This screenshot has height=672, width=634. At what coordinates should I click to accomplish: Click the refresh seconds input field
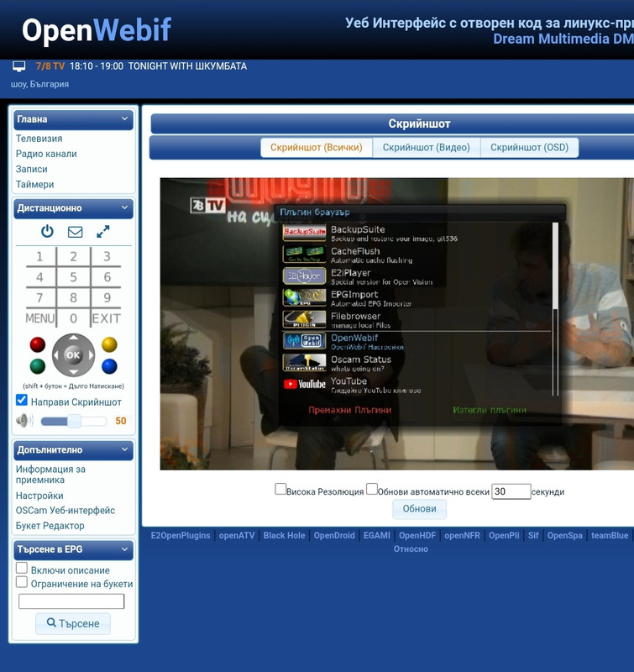(511, 491)
